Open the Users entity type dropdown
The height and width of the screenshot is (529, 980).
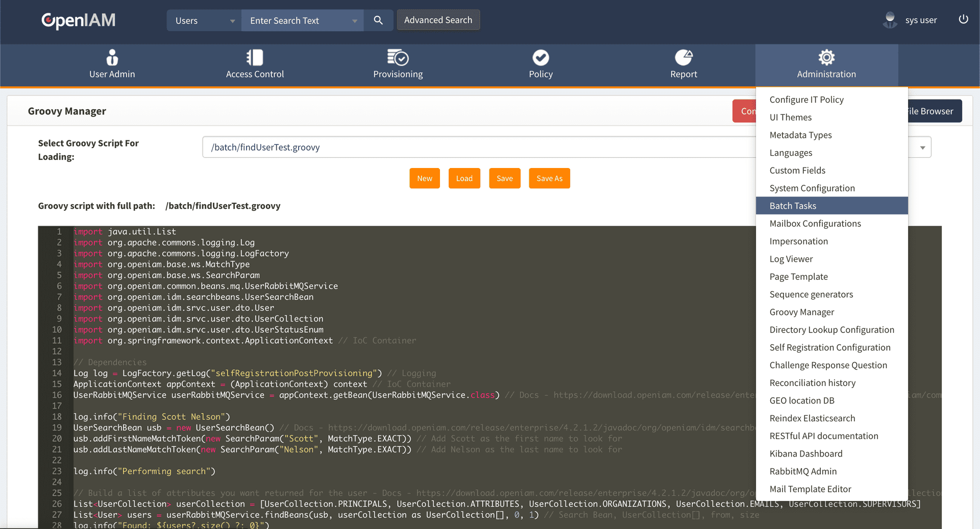(203, 20)
